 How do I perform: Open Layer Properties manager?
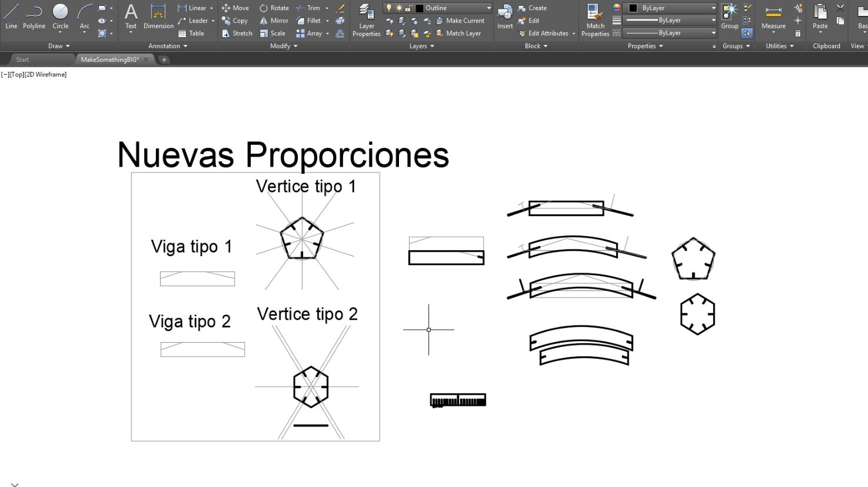click(367, 21)
